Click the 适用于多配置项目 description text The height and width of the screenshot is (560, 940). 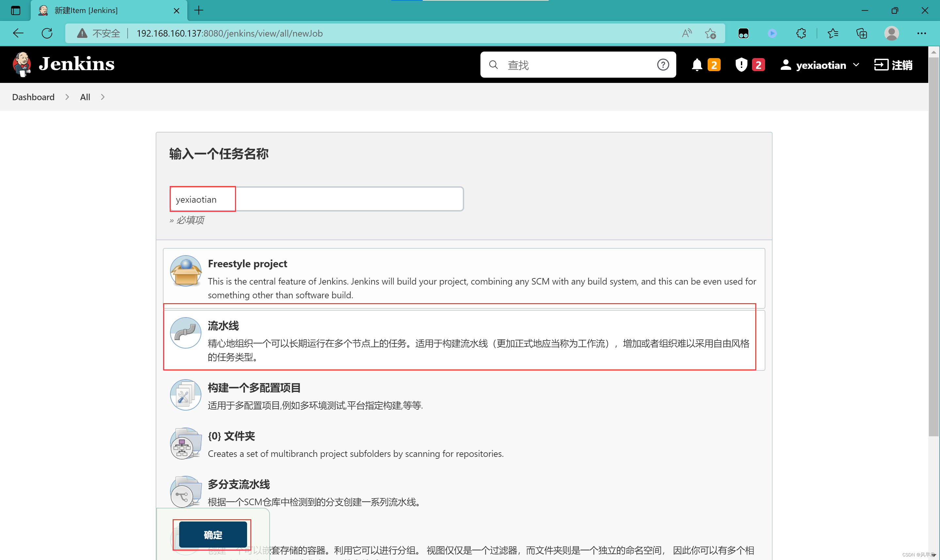pos(315,405)
